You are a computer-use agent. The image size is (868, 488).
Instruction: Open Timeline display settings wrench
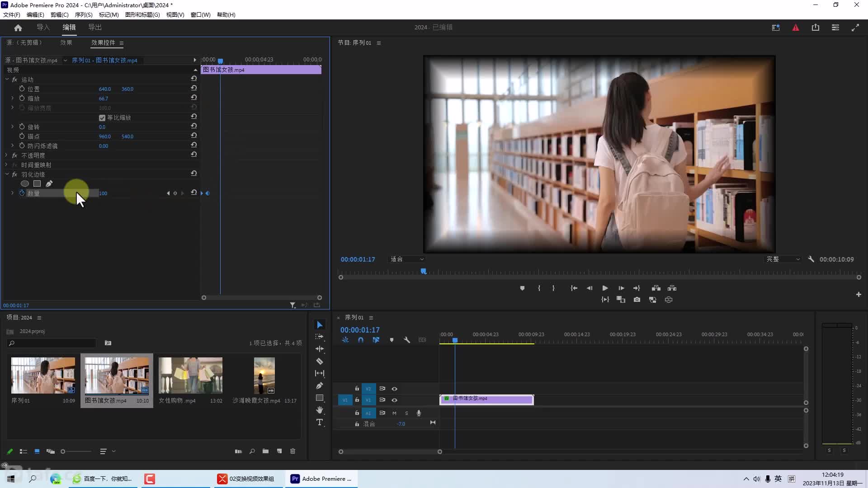407,340
